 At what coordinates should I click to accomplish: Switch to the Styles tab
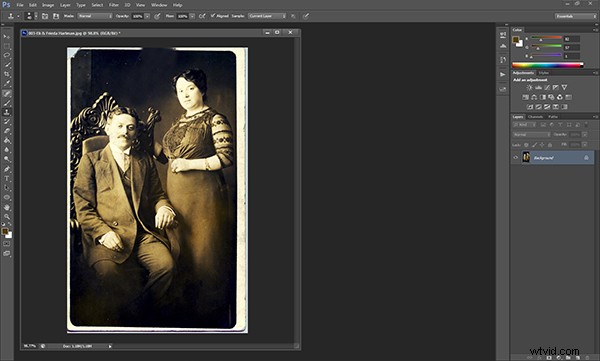click(544, 73)
